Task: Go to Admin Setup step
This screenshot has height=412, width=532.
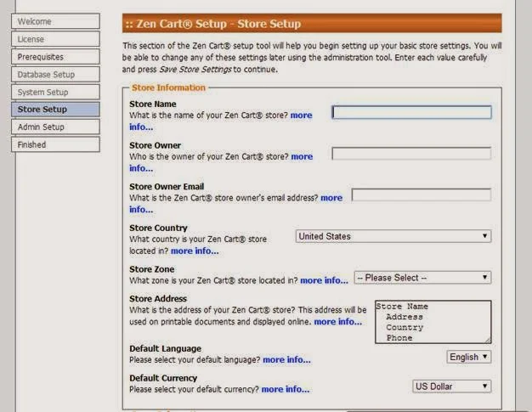Action: [x=55, y=127]
